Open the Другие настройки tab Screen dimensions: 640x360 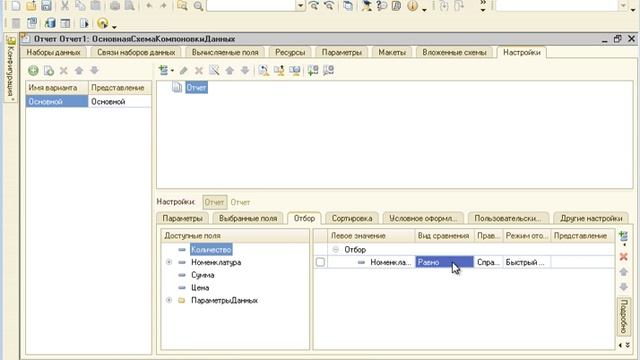click(591, 218)
